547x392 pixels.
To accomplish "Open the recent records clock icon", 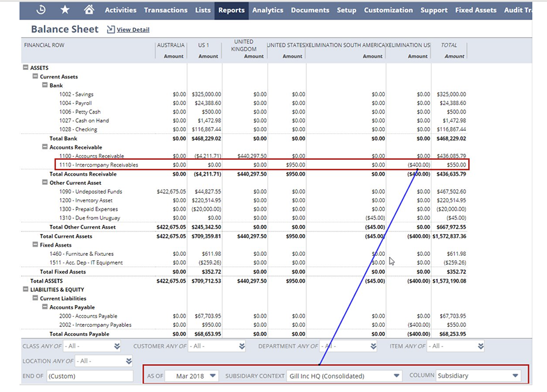I will pos(41,10).
